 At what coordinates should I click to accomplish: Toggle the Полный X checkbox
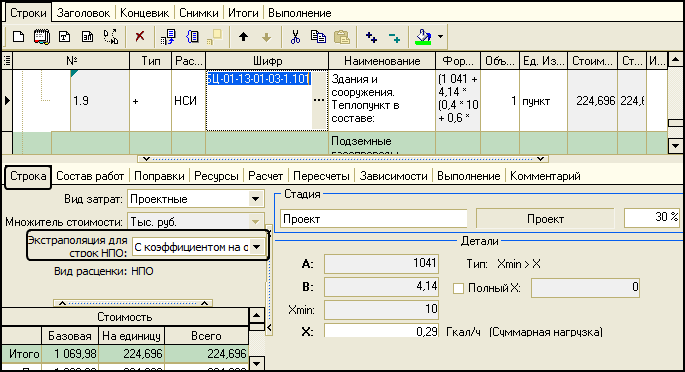pyautogui.click(x=458, y=288)
